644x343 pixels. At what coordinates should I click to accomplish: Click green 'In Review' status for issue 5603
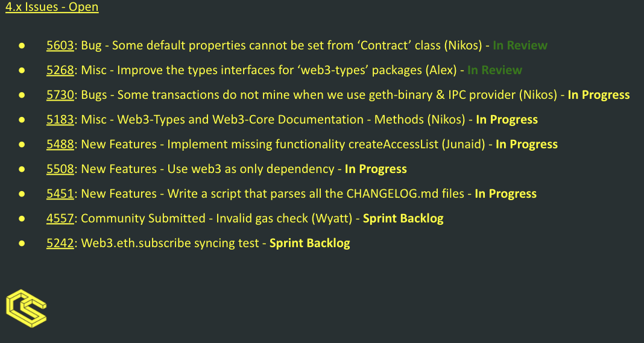click(520, 45)
